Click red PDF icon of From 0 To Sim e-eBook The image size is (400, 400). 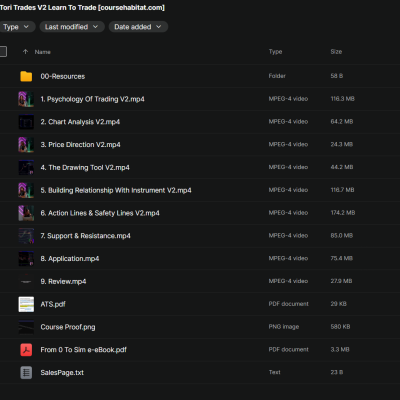[x=26, y=350]
